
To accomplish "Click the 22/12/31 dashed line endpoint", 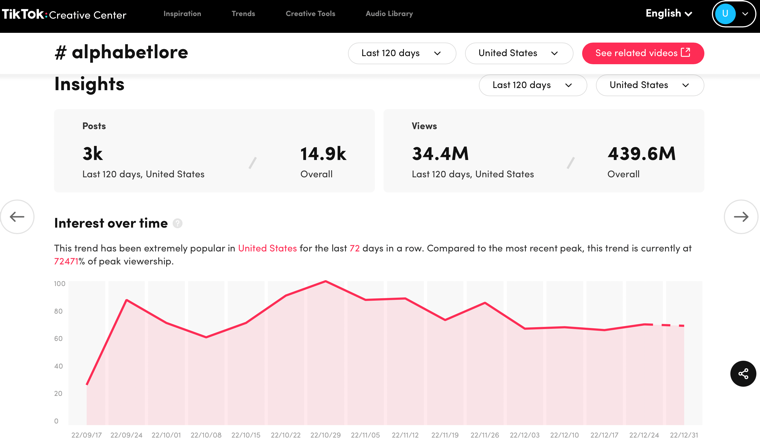I will click(x=683, y=326).
